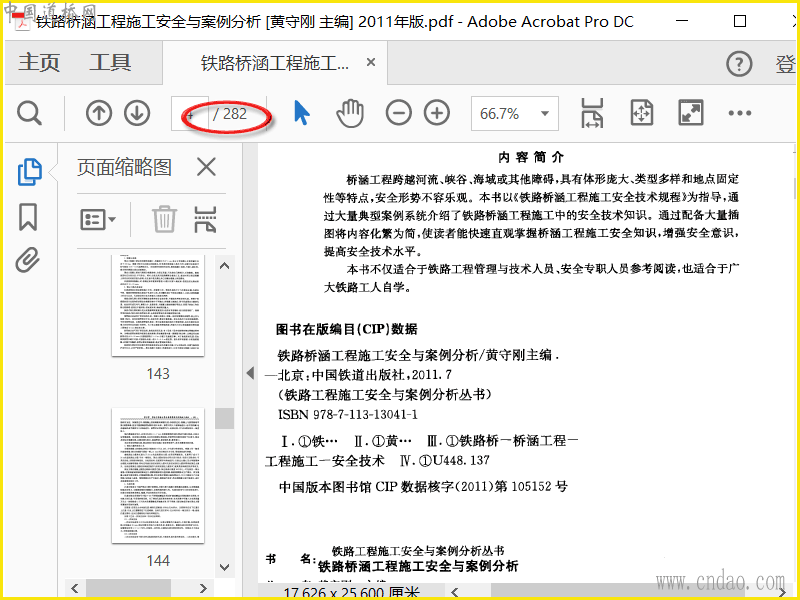Viewport: 800px width, 600px height.
Task: Select the 铁路桥涵工程施工 document tab
Action: tap(274, 63)
